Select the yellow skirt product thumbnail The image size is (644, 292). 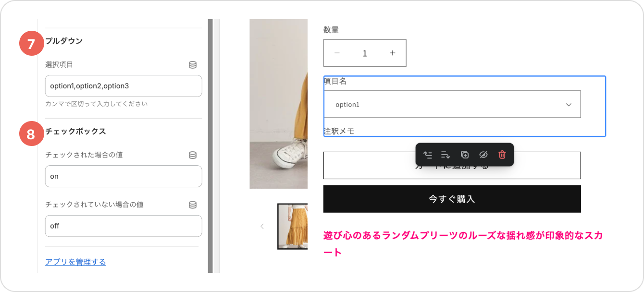(x=293, y=226)
